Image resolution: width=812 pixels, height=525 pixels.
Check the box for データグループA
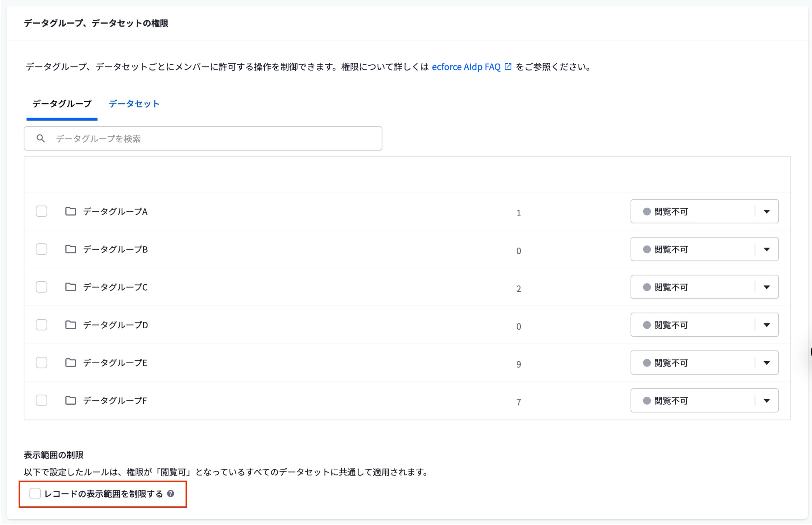(x=42, y=211)
